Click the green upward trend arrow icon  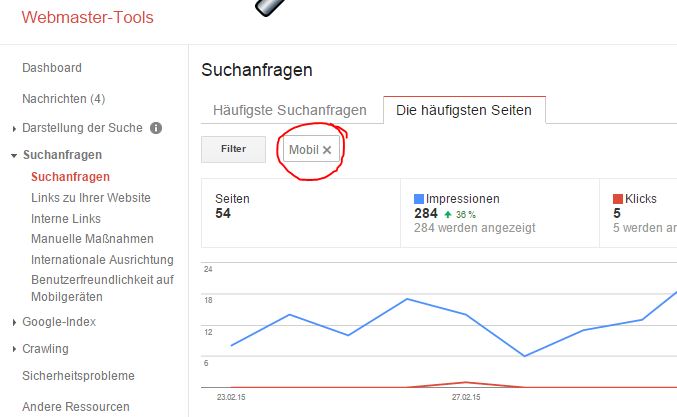click(x=448, y=214)
